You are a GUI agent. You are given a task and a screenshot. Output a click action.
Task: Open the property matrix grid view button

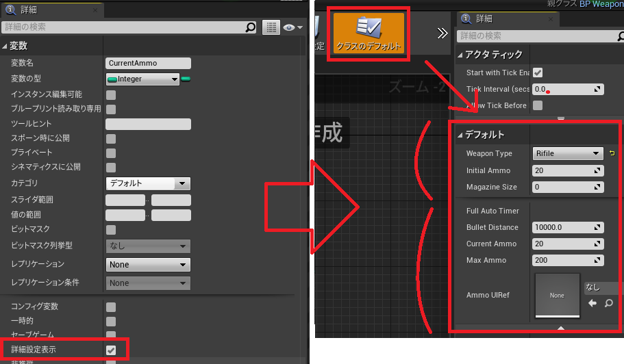point(271,27)
